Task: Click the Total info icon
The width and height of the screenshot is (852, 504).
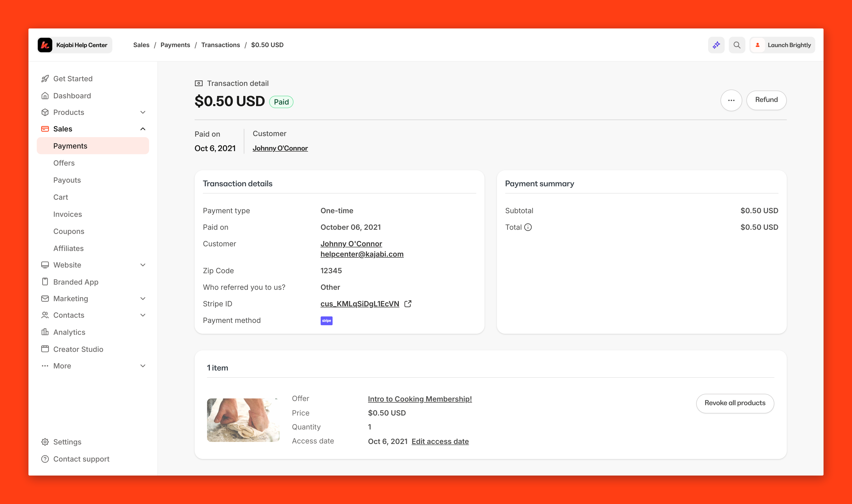Action: (x=528, y=227)
